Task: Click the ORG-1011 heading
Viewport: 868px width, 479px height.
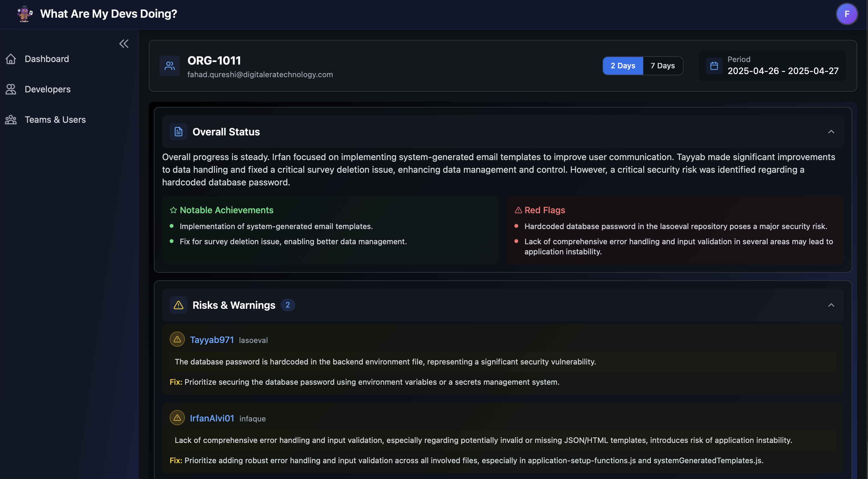Action: [x=214, y=61]
